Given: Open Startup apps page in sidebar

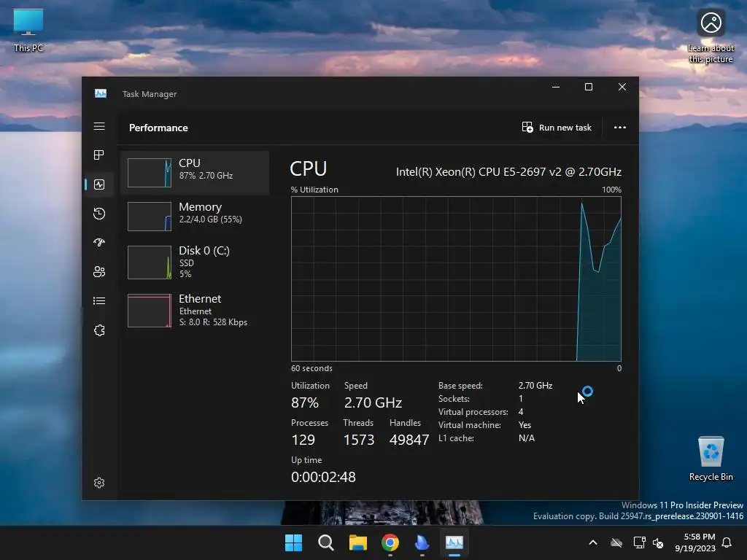Looking at the screenshot, I should 99,242.
